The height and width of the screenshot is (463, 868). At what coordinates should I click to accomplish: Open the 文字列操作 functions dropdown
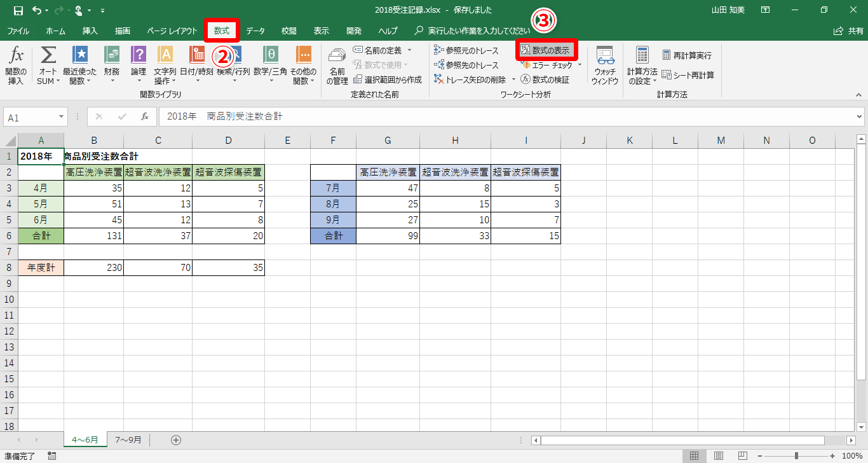pyautogui.click(x=165, y=66)
